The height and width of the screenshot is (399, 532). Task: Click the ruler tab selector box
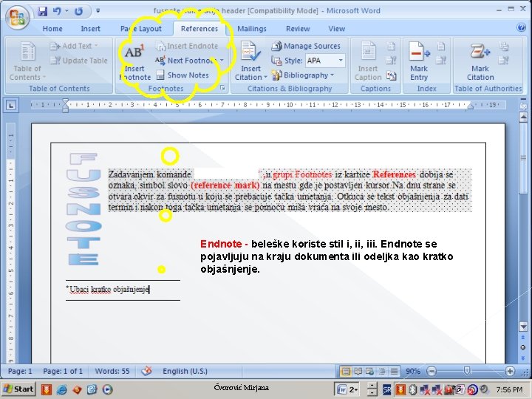(11, 106)
